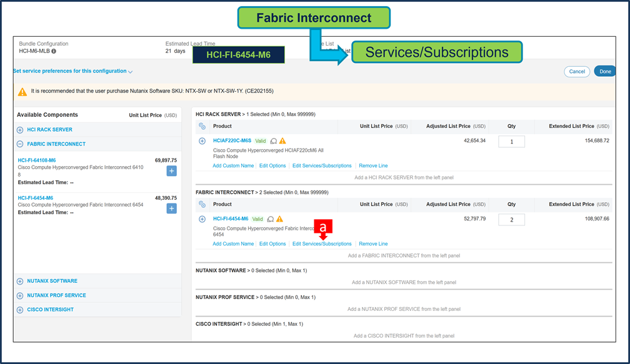
Task: Click chain icon in FABRIC INTERCONNECT table header
Action: 202,205
